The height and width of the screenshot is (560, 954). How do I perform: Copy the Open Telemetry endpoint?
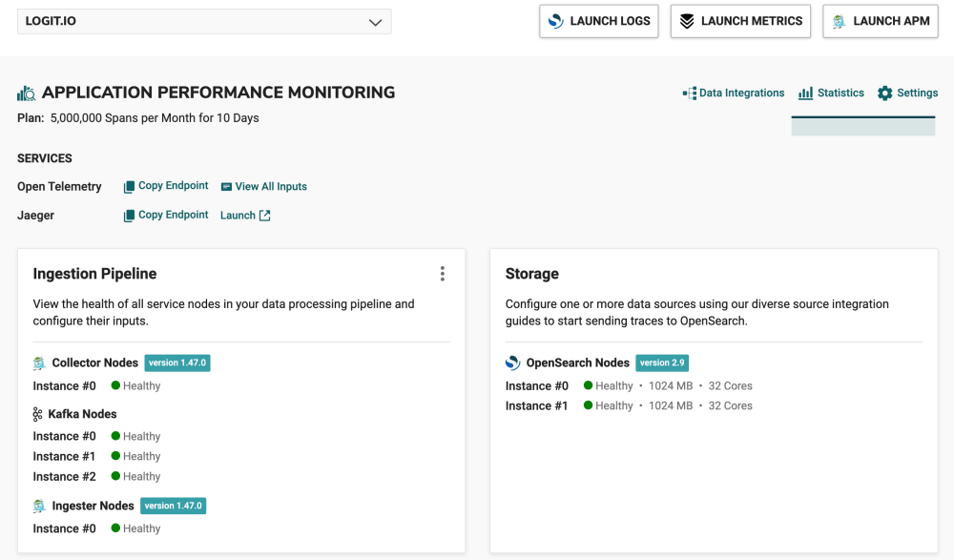[165, 186]
